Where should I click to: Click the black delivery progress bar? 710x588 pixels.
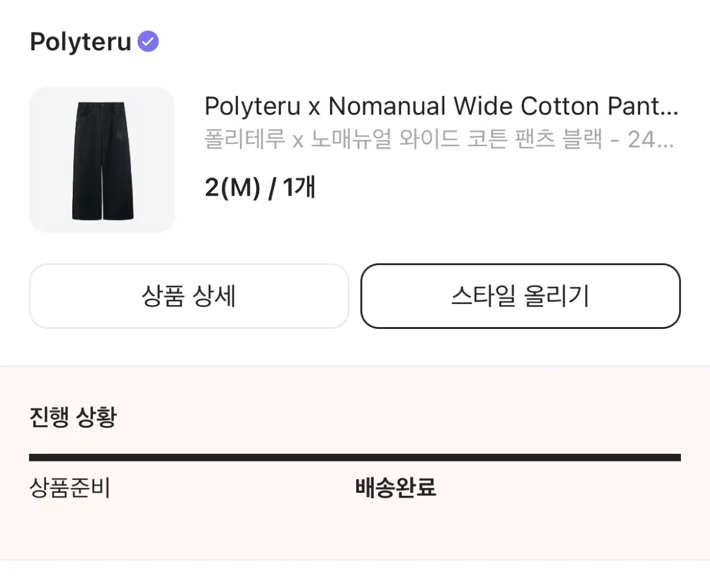click(x=355, y=457)
